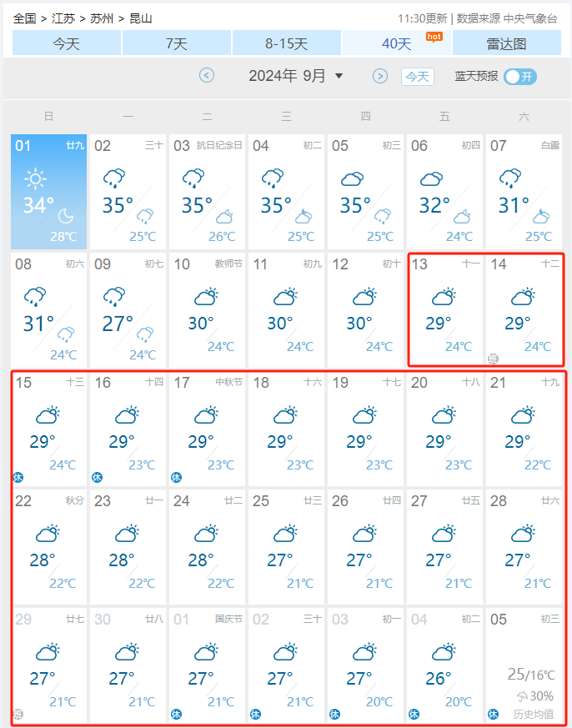Image resolution: width=572 pixels, height=728 pixels.
Task: Select the 40天 forecast tab
Action: (397, 43)
